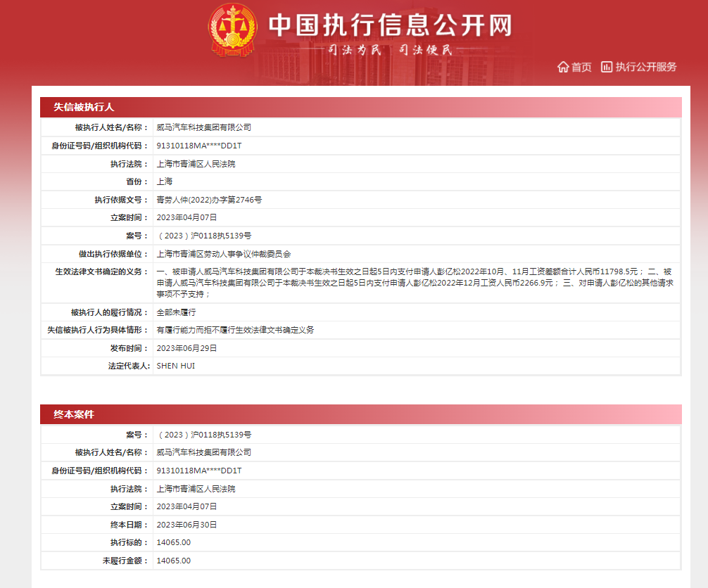Click case number （2023）沪0118执5139号 in first table
708x588 pixels.
(204, 236)
